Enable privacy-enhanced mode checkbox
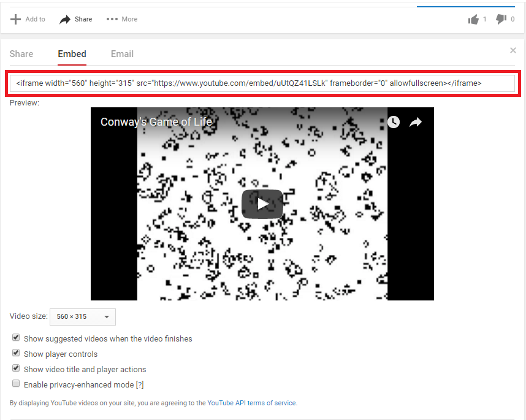The image size is (526, 420). pyautogui.click(x=17, y=384)
